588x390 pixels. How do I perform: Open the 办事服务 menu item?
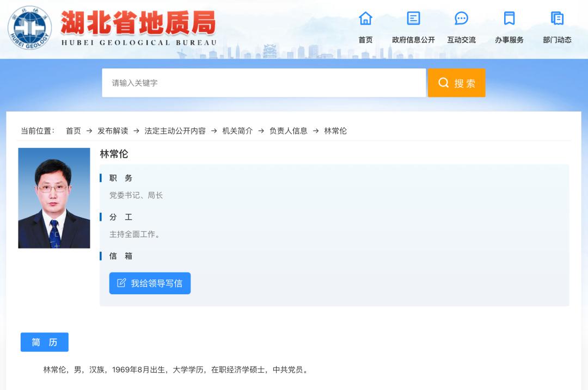coord(509,40)
